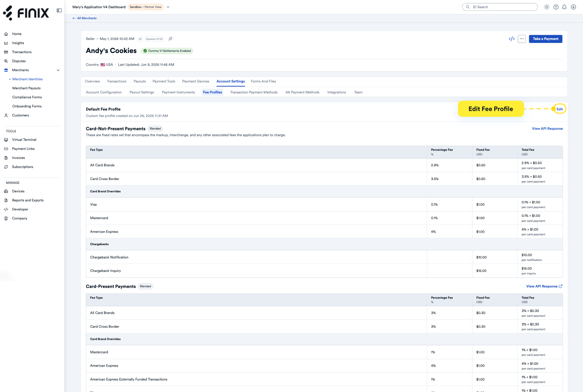Click the green check Settlements Enabled badge

click(x=167, y=51)
